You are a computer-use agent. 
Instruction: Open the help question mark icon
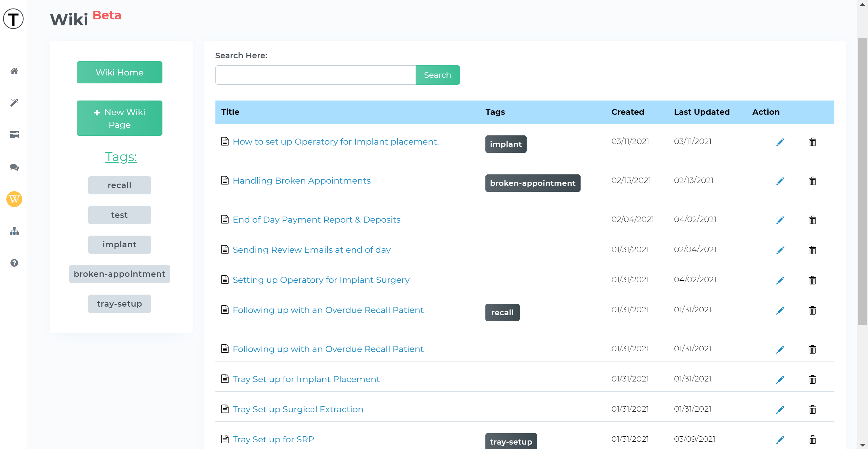click(x=14, y=263)
